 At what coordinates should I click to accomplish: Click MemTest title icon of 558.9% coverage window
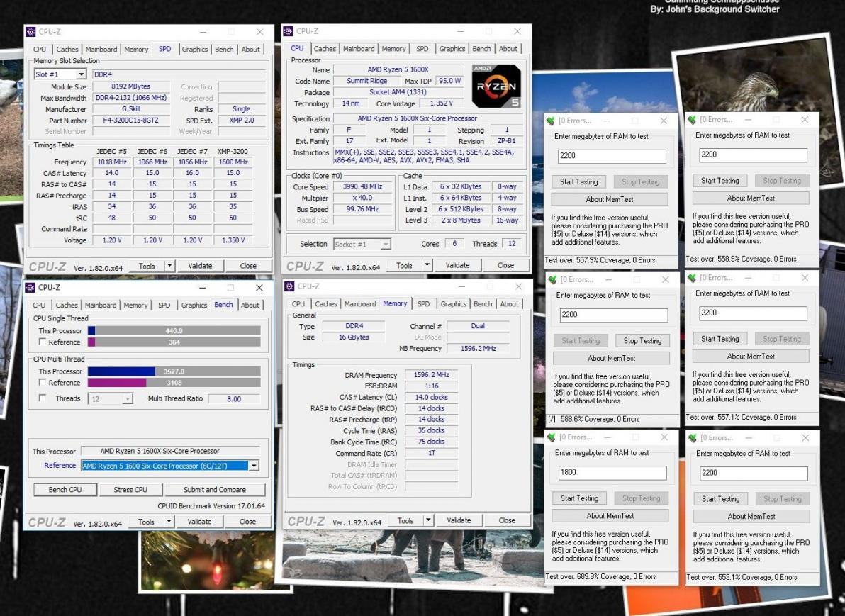pos(692,120)
